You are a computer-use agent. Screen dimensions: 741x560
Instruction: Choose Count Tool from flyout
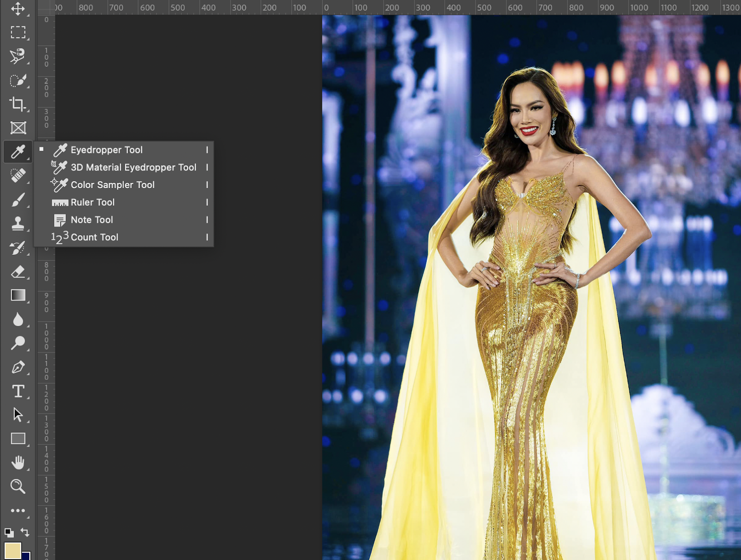(x=124, y=237)
